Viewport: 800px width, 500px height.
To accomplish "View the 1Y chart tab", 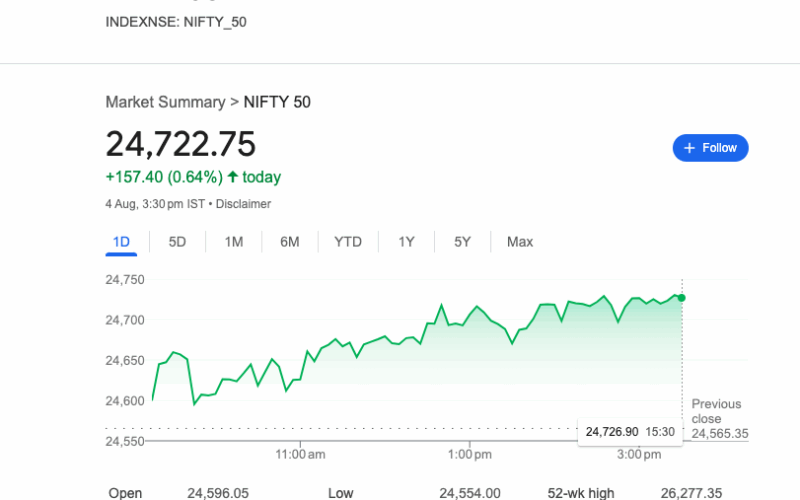I will click(x=406, y=242).
